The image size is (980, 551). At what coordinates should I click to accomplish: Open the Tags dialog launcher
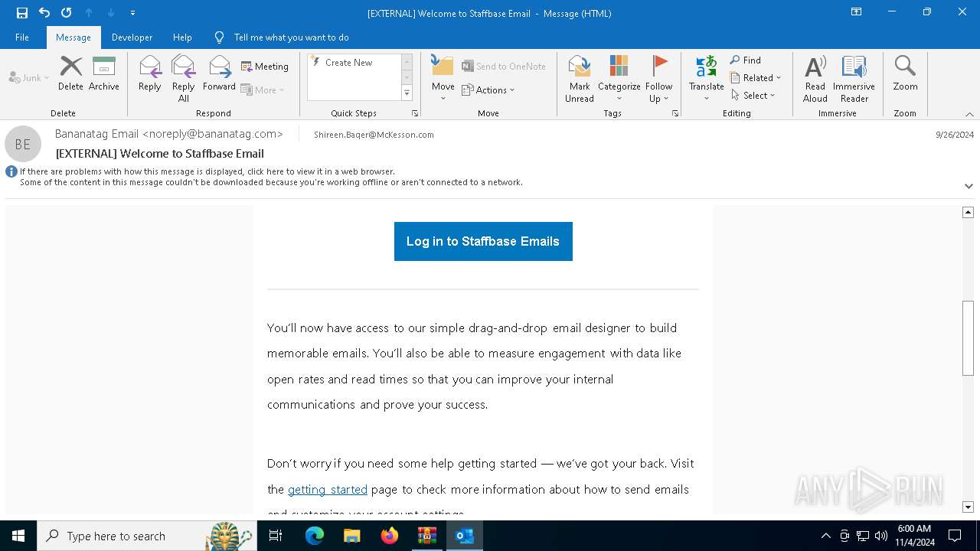tap(675, 113)
